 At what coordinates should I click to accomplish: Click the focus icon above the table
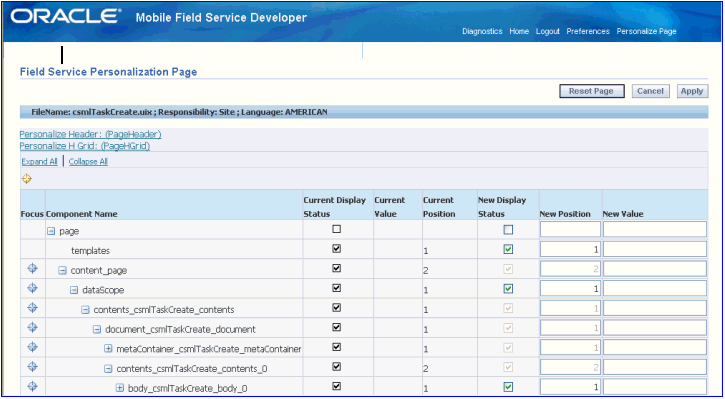(x=27, y=178)
